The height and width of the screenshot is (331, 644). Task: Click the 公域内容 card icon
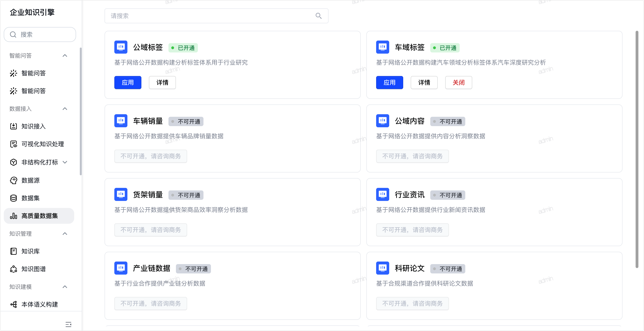(382, 121)
